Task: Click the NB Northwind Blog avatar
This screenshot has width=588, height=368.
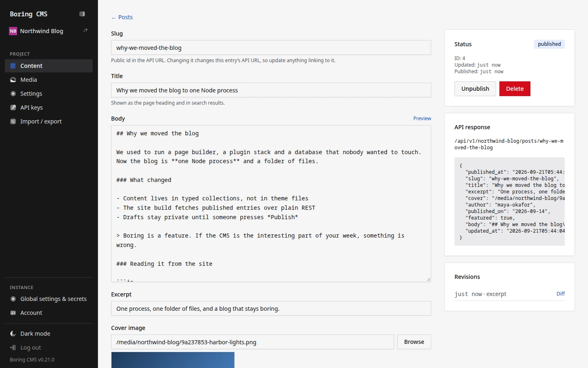Action: (13, 31)
